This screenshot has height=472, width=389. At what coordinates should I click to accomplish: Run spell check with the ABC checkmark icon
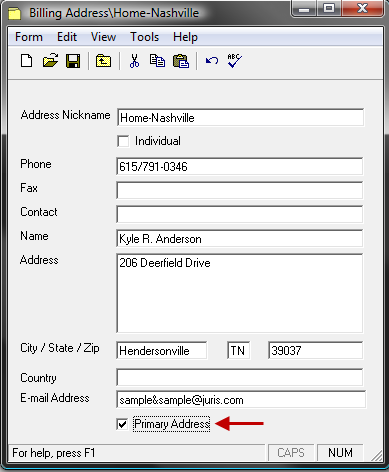click(235, 61)
